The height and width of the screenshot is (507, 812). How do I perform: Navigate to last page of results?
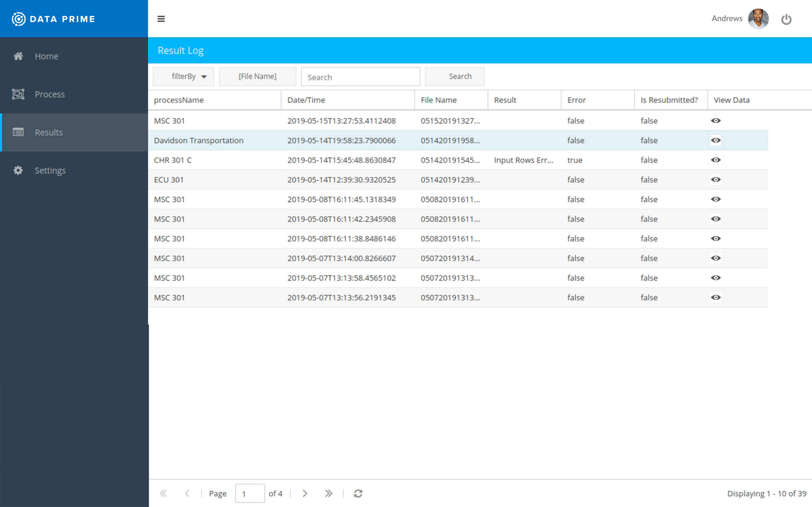(x=328, y=492)
